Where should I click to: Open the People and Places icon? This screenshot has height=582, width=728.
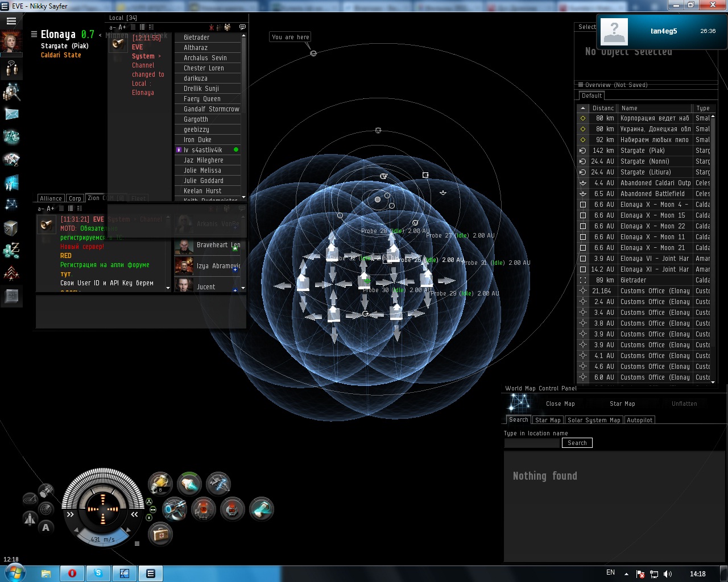pyautogui.click(x=11, y=91)
